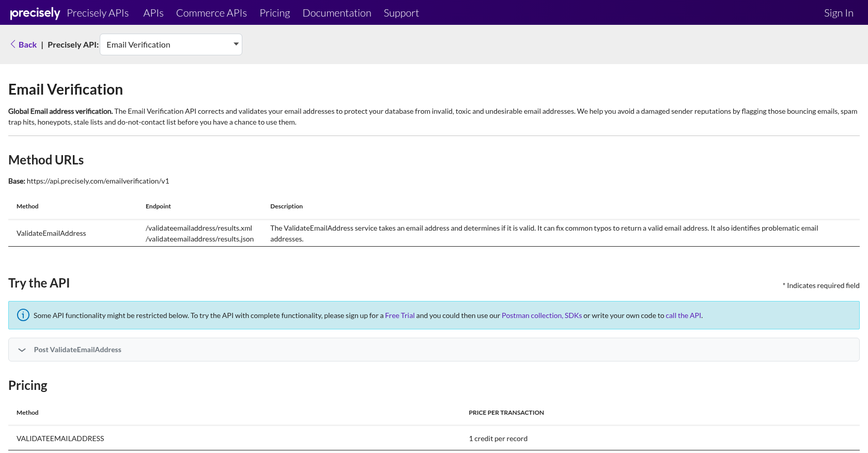Image resolution: width=868 pixels, height=453 pixels.
Task: Click the Indicates required field note
Action: coord(821,285)
